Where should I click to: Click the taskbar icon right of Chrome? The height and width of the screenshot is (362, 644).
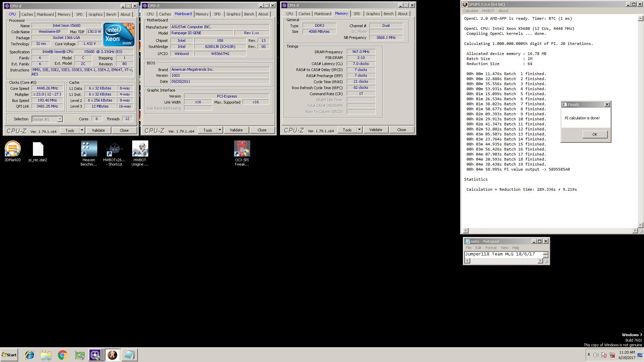79,355
